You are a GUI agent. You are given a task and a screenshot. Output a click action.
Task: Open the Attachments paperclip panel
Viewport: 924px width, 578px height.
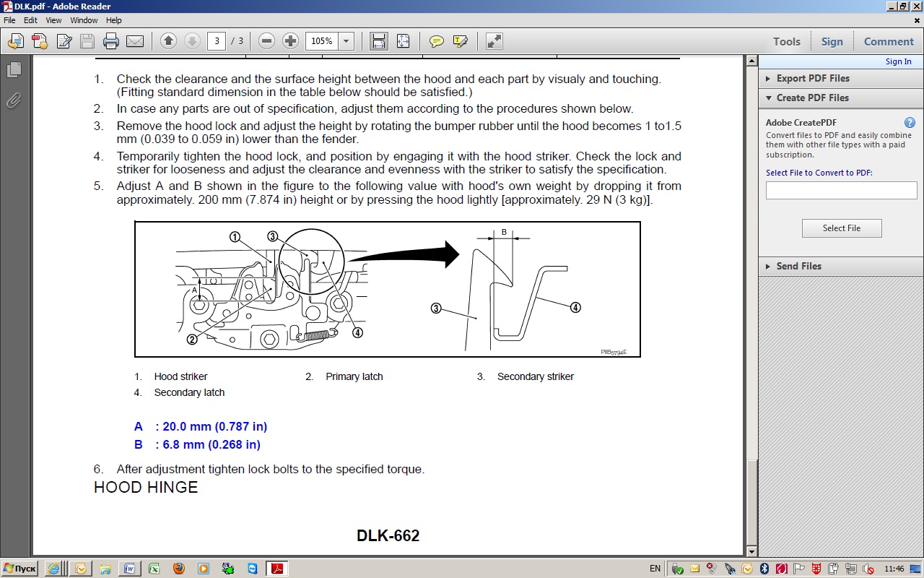[x=14, y=100]
